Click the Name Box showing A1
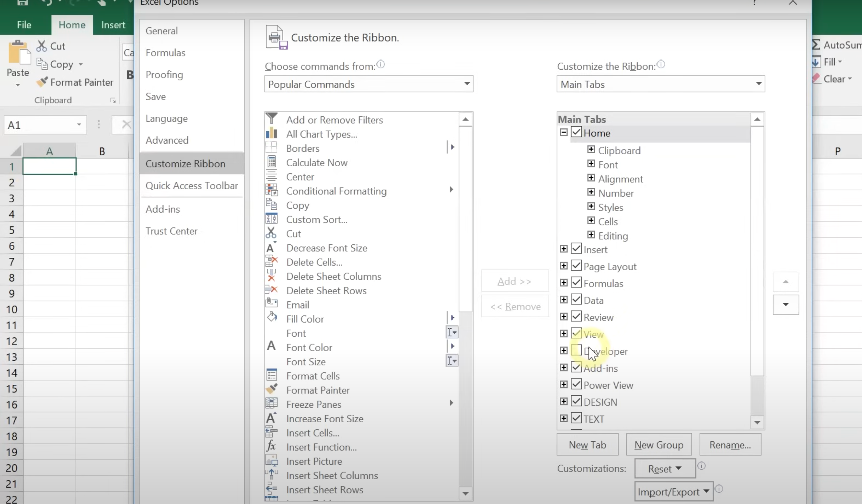This screenshot has width=862, height=504. (x=45, y=125)
